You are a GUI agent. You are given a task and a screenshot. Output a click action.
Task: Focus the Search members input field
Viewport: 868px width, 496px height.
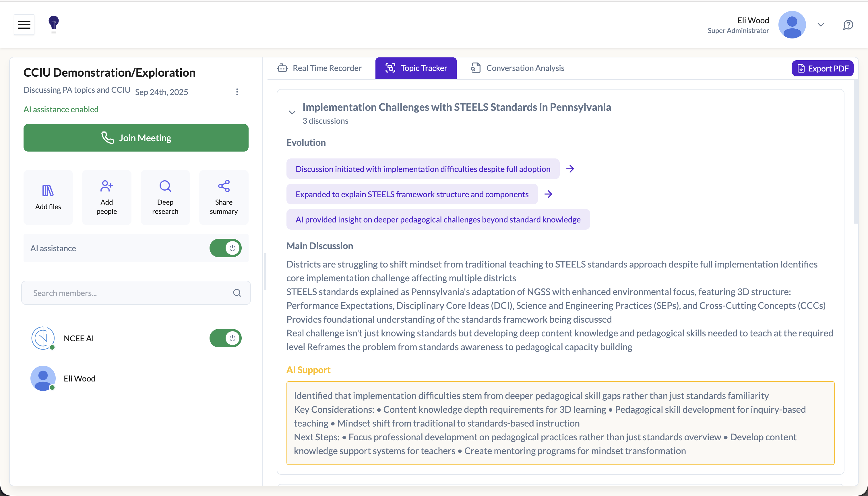[129, 293]
